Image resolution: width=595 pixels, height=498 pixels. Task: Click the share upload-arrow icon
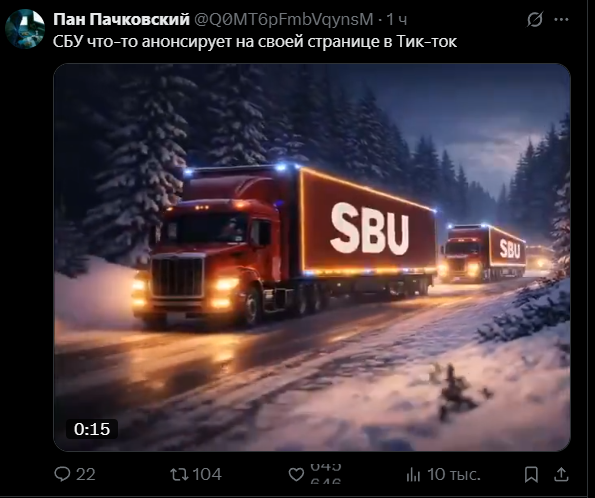pos(562,474)
